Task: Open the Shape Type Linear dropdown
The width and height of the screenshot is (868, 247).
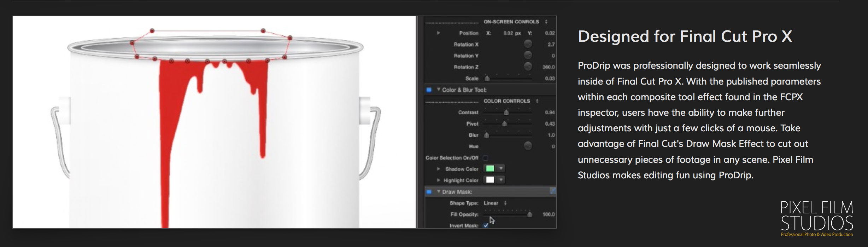Action: 495,203
